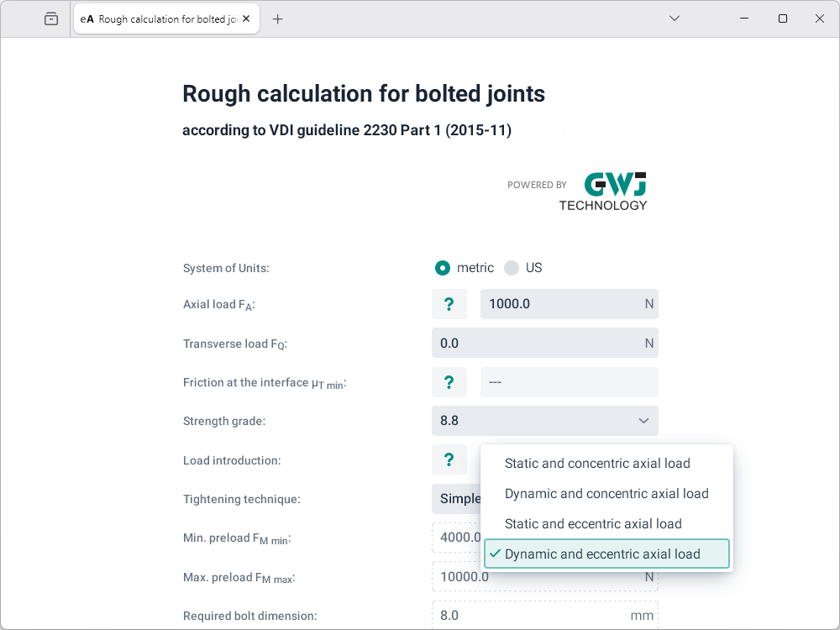Open the tab overview icon in title bar
Image resolution: width=840 pixels, height=630 pixels.
[51, 18]
